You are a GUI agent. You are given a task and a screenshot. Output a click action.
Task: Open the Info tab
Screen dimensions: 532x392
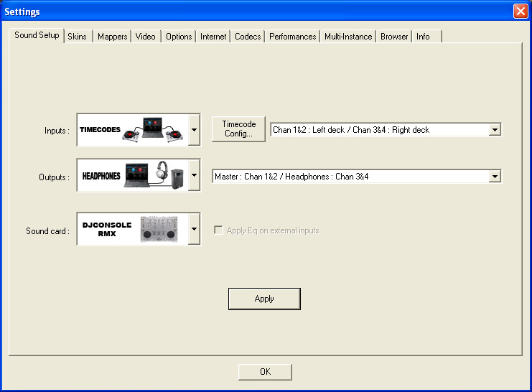pyautogui.click(x=427, y=37)
